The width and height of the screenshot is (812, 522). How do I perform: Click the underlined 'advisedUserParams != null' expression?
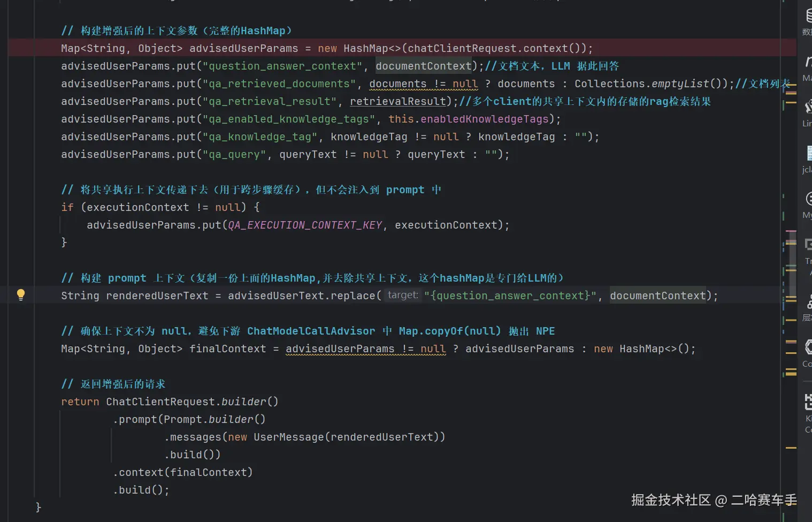coord(366,349)
